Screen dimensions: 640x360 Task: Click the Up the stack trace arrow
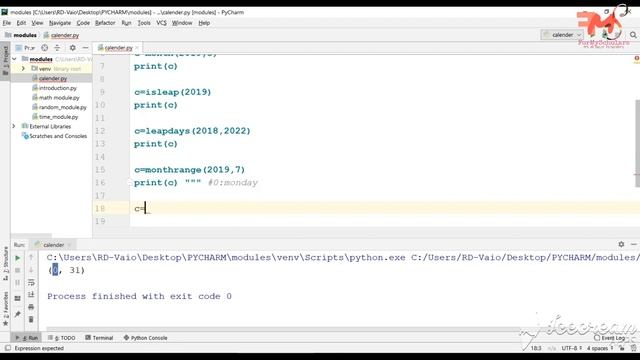coord(31,257)
